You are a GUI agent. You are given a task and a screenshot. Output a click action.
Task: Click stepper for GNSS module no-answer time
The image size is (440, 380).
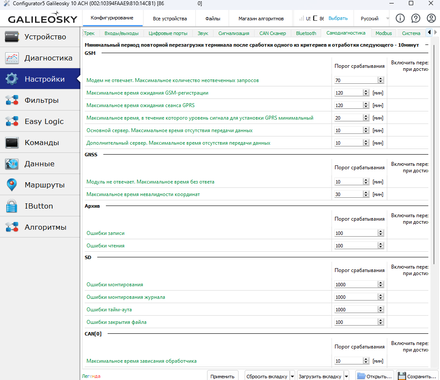click(366, 182)
